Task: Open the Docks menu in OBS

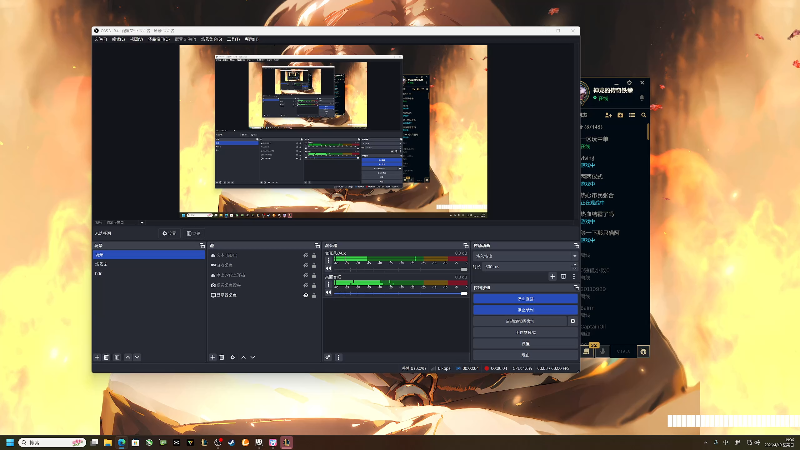Action: pos(158,39)
